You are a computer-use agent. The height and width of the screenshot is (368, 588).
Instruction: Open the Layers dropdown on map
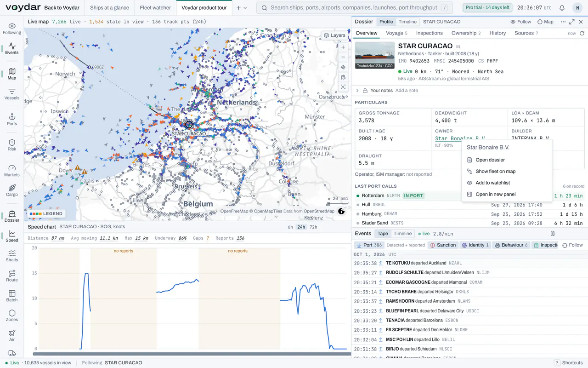[334, 35]
